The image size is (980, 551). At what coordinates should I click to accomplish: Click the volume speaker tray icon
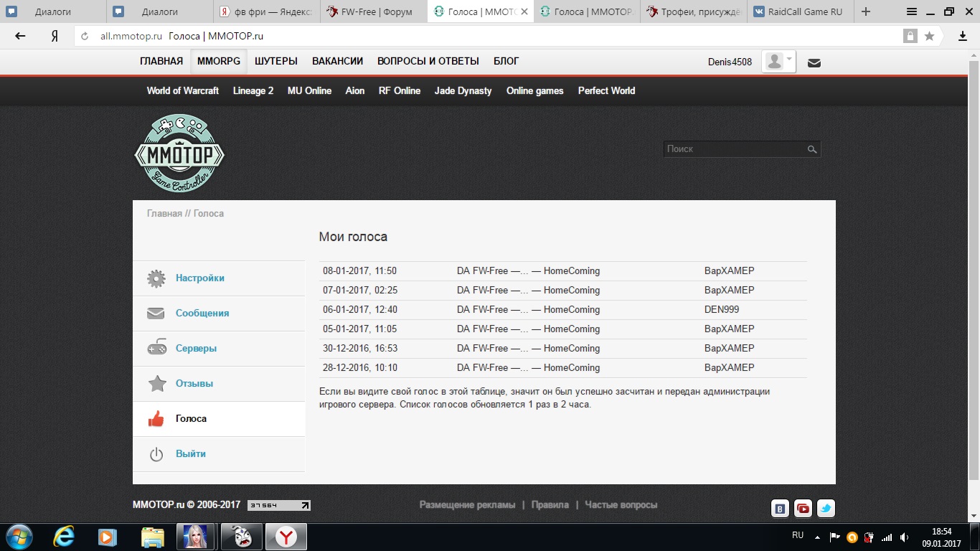(905, 537)
